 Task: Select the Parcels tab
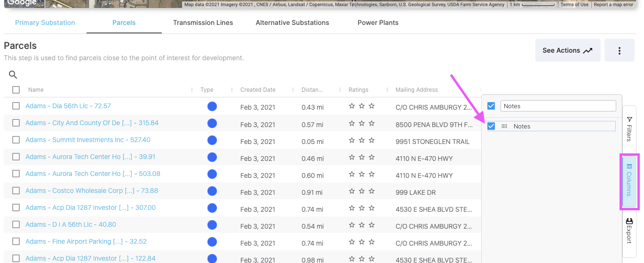pos(124,23)
